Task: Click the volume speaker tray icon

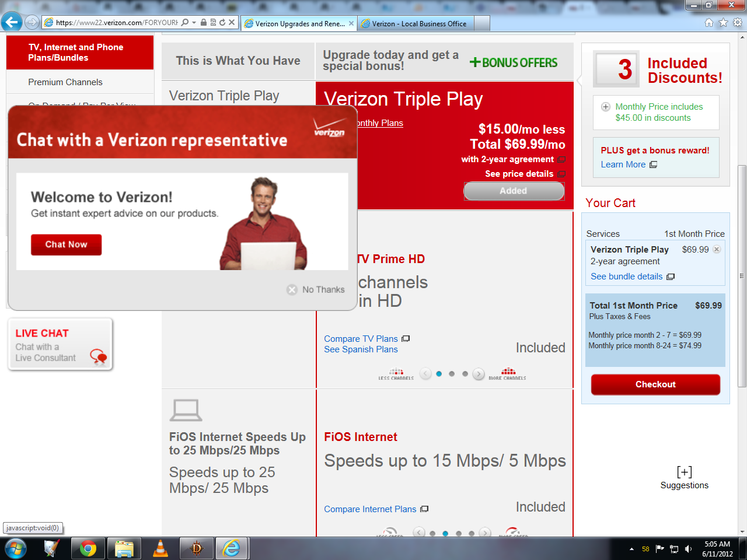Action: pos(688,549)
